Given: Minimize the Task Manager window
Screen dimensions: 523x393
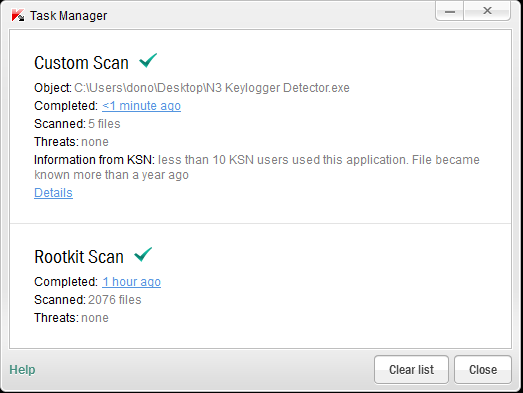Looking at the screenshot, I should point(450,11).
